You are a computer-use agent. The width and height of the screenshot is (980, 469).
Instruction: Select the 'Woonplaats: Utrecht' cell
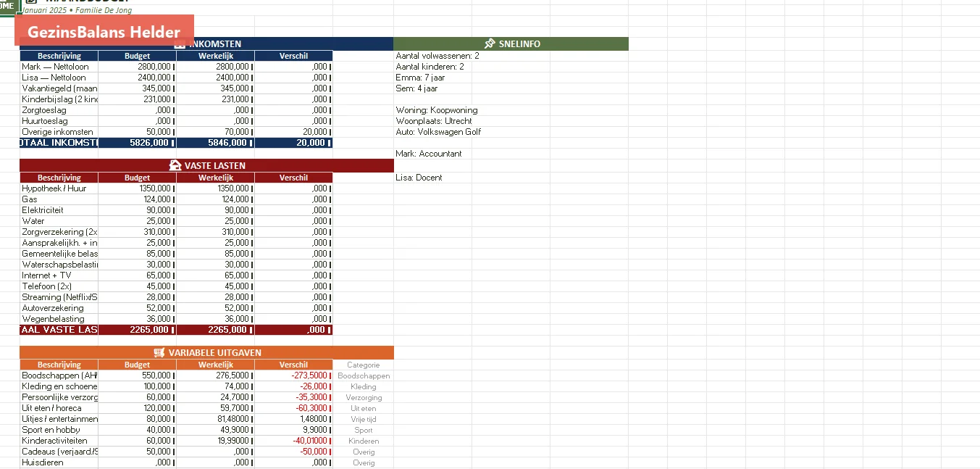[434, 121]
